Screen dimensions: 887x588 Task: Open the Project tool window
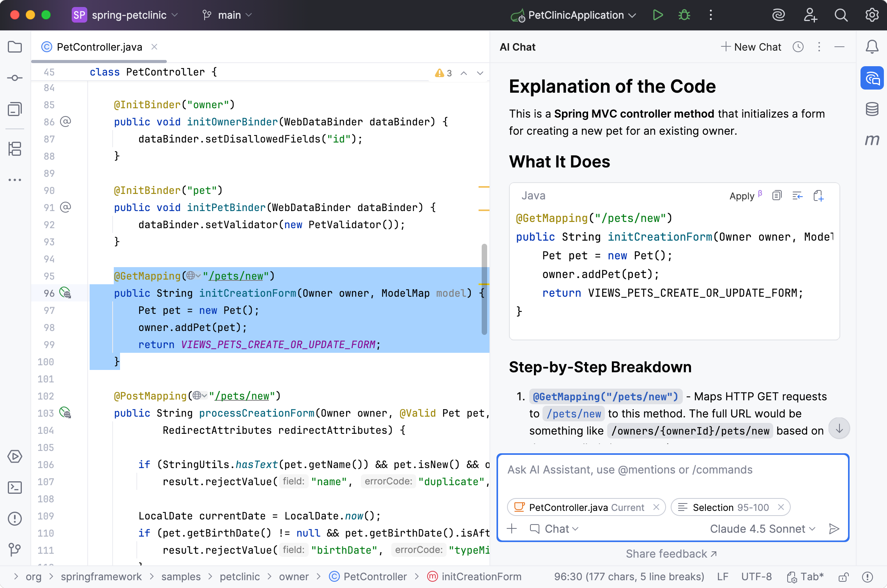click(15, 47)
